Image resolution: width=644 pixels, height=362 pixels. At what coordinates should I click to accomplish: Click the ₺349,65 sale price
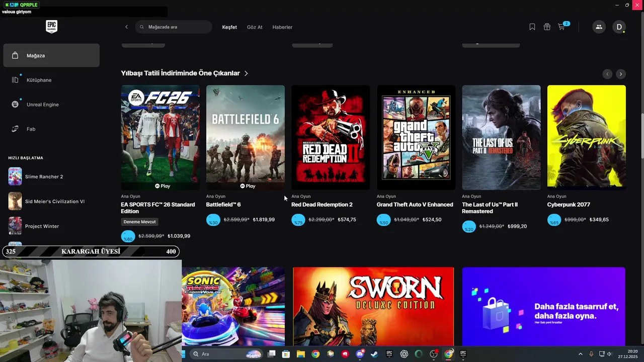(x=599, y=220)
